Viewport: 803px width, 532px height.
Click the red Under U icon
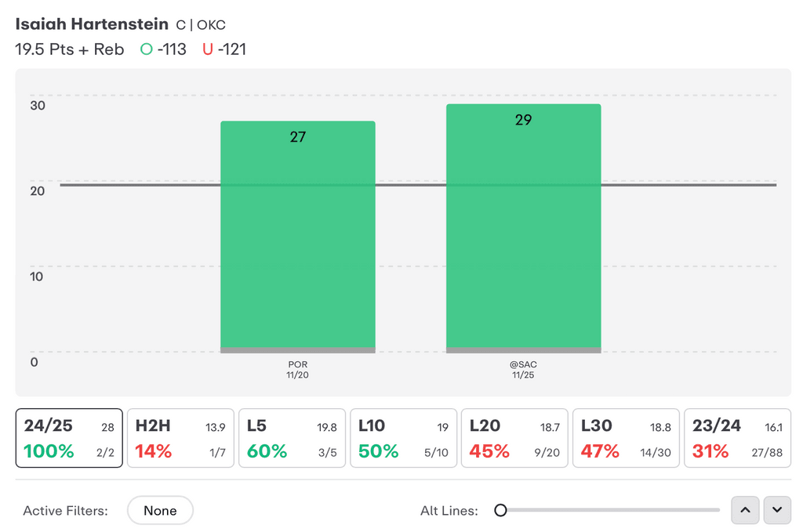tap(207, 49)
